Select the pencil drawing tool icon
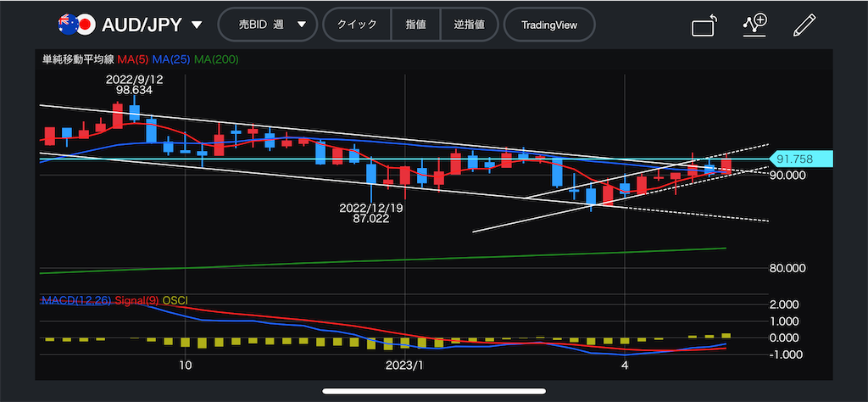Screen dimensions: 868x402 pyautogui.click(x=804, y=25)
